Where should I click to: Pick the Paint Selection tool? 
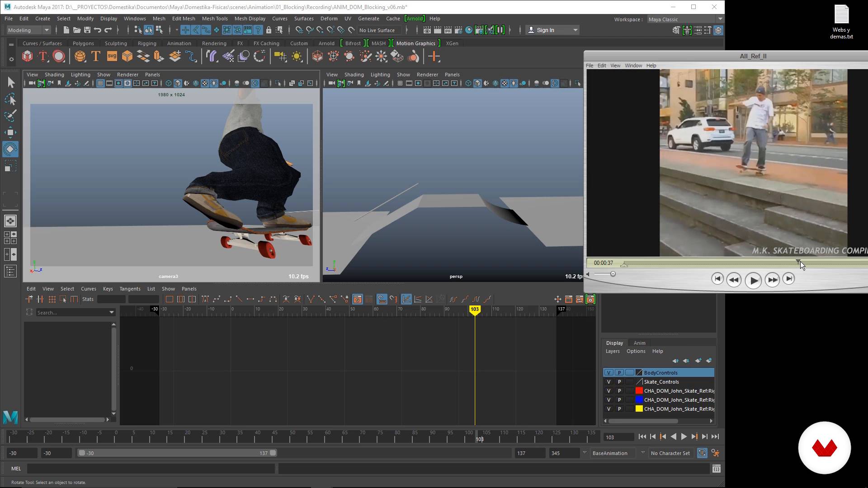(10, 115)
